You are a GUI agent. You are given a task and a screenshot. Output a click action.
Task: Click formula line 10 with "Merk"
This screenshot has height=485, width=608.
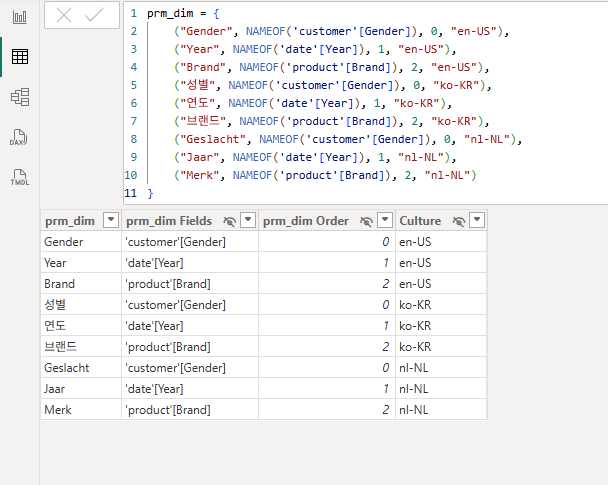325,175
